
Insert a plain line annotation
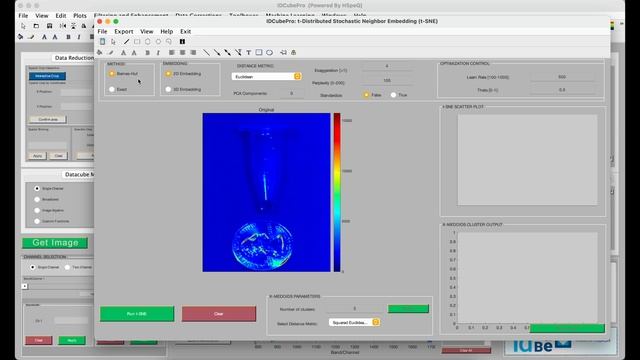207,53
